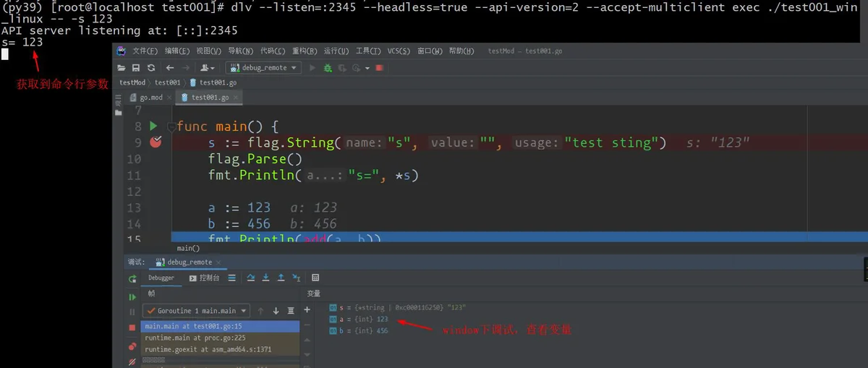Open the 代码(C) menu
This screenshot has height=368, width=868.
point(272,51)
